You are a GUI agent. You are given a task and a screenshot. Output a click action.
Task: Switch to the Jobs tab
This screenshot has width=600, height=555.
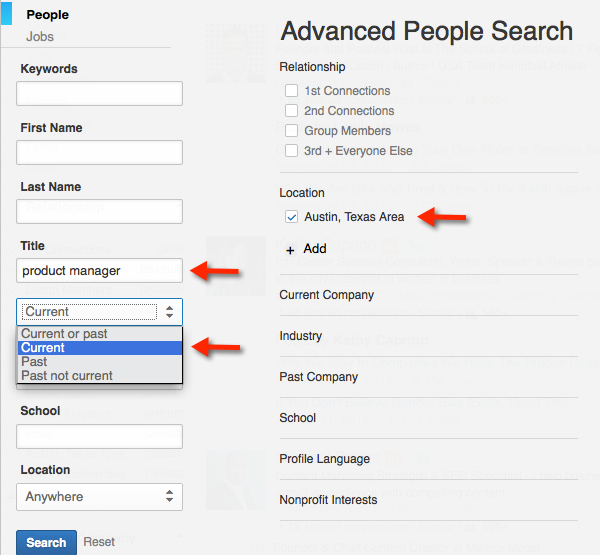coord(40,37)
